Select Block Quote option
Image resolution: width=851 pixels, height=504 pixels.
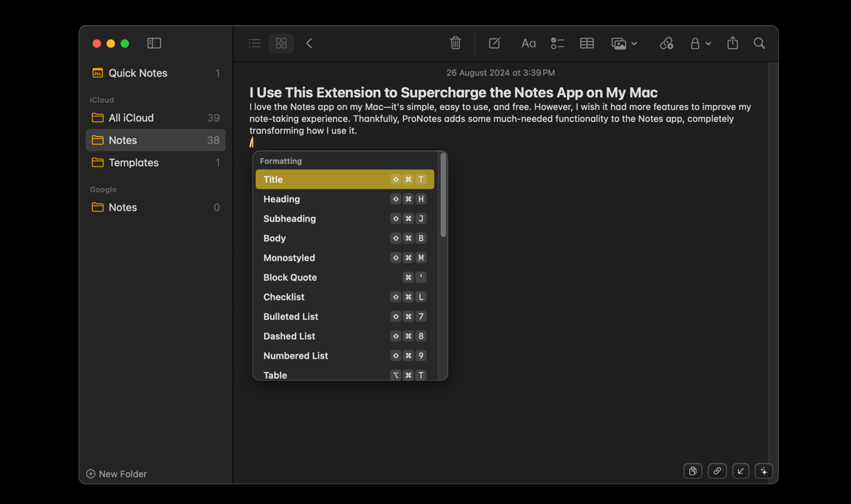click(345, 277)
